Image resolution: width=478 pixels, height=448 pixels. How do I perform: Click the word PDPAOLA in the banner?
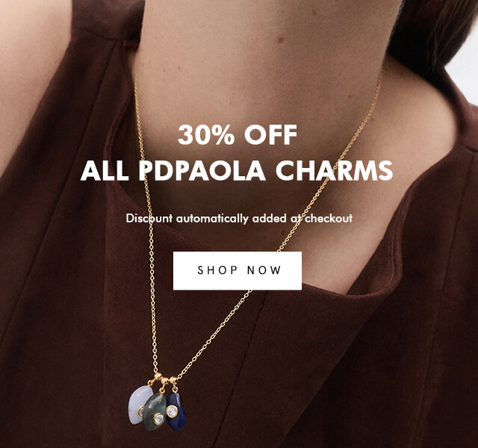tap(202, 170)
